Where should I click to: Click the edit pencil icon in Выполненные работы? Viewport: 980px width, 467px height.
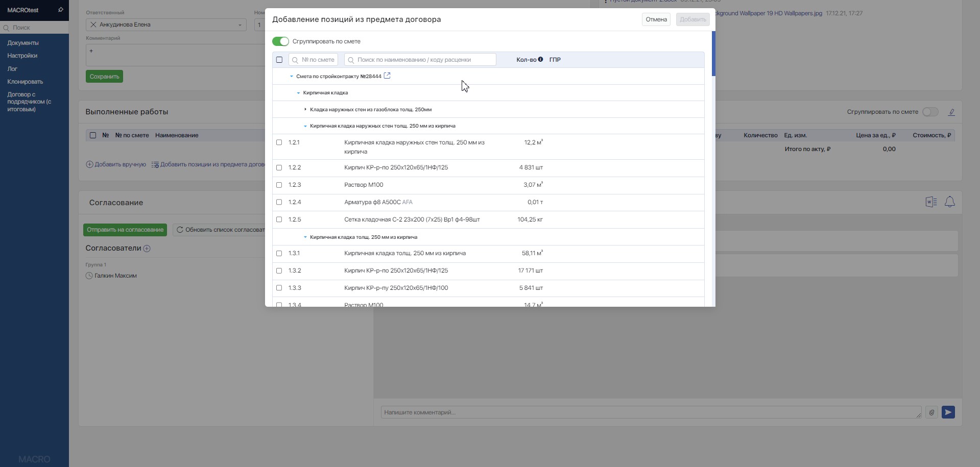click(951, 112)
